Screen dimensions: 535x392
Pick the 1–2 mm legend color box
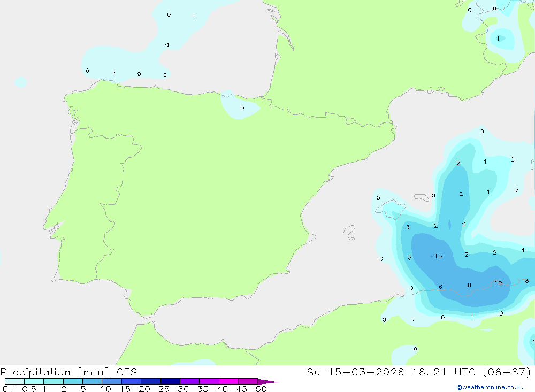tap(53, 381)
